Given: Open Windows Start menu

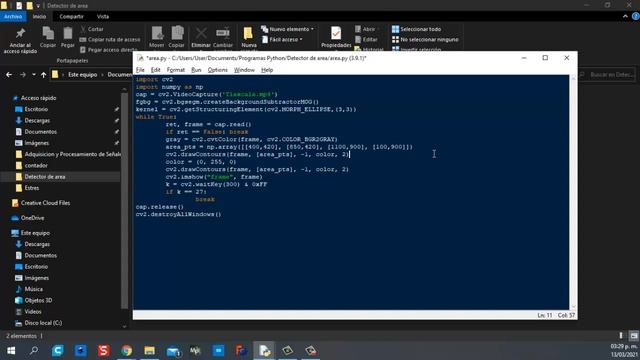Looking at the screenshot, I should (x=11, y=351).
